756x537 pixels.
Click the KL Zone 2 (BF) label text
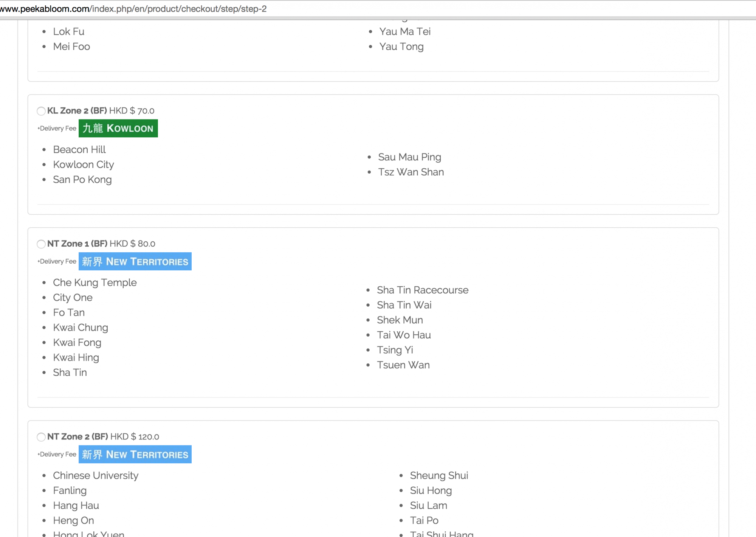77,111
